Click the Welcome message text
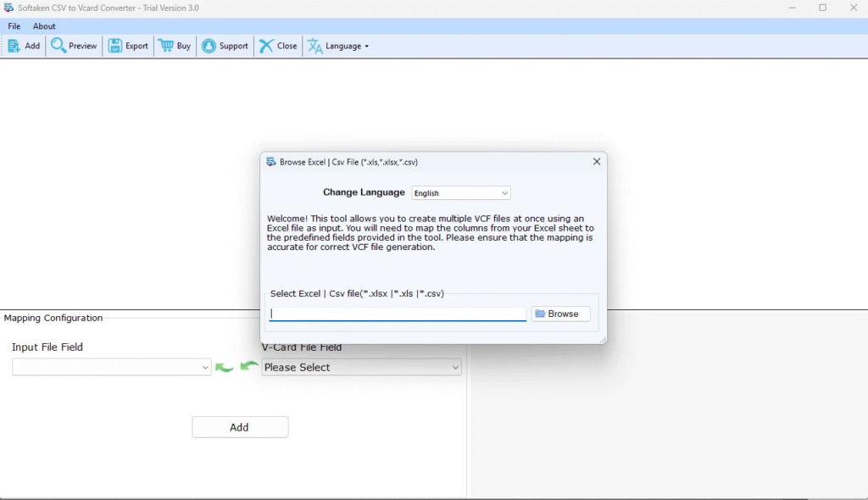The width and height of the screenshot is (868, 500). point(430,232)
